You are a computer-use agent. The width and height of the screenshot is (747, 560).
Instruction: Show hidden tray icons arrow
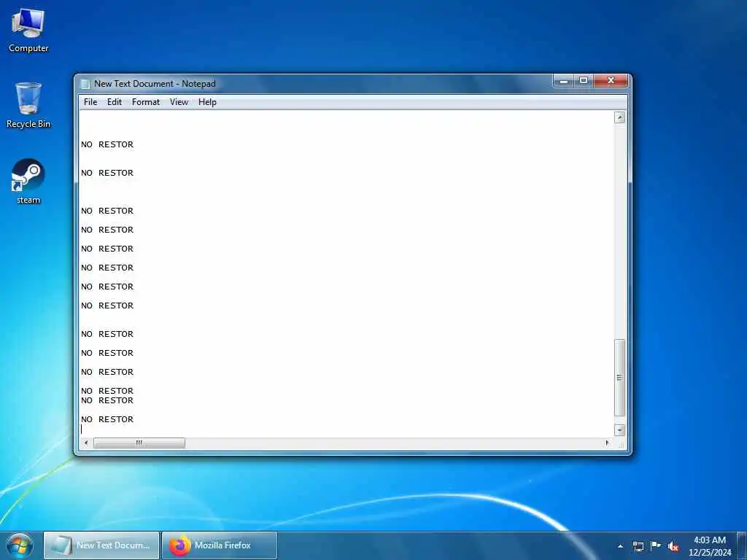tap(620, 547)
